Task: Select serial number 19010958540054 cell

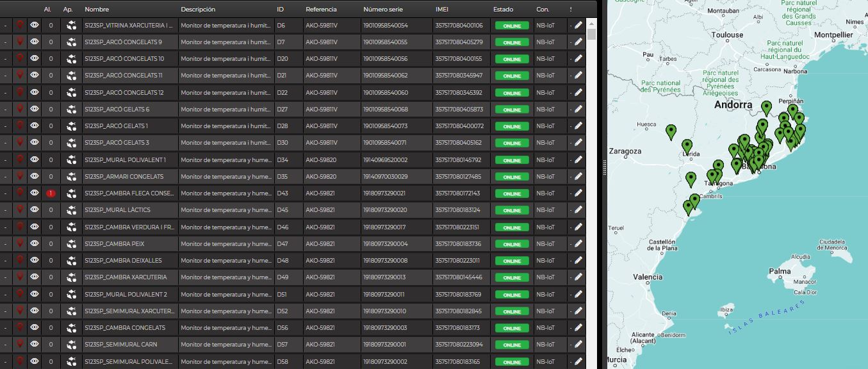Action: pyautogui.click(x=385, y=26)
